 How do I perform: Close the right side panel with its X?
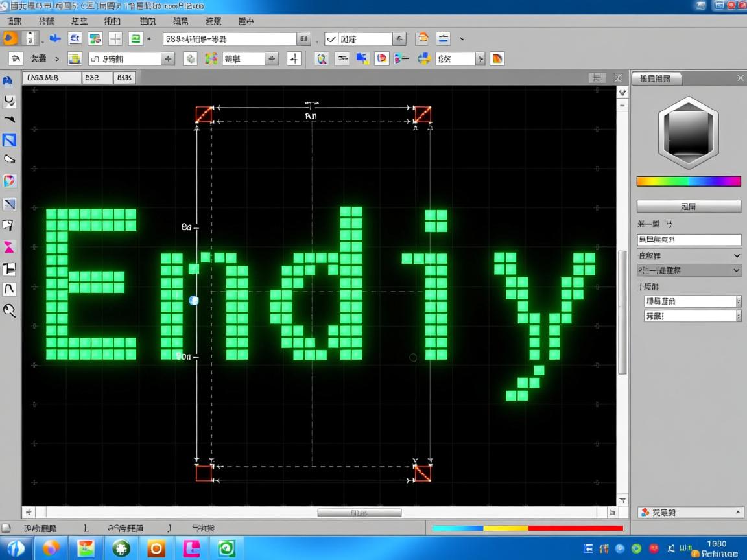[x=741, y=78]
